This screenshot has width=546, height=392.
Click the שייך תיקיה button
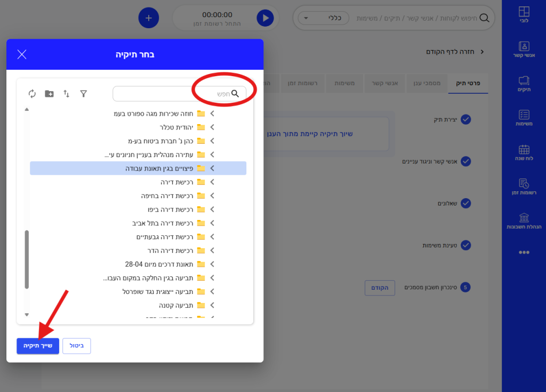click(x=38, y=346)
